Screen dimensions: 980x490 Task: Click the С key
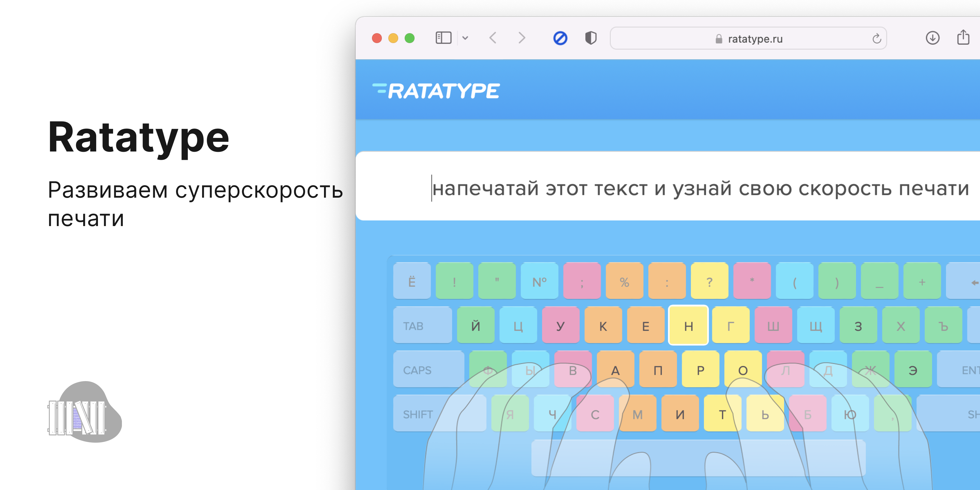pyautogui.click(x=595, y=413)
